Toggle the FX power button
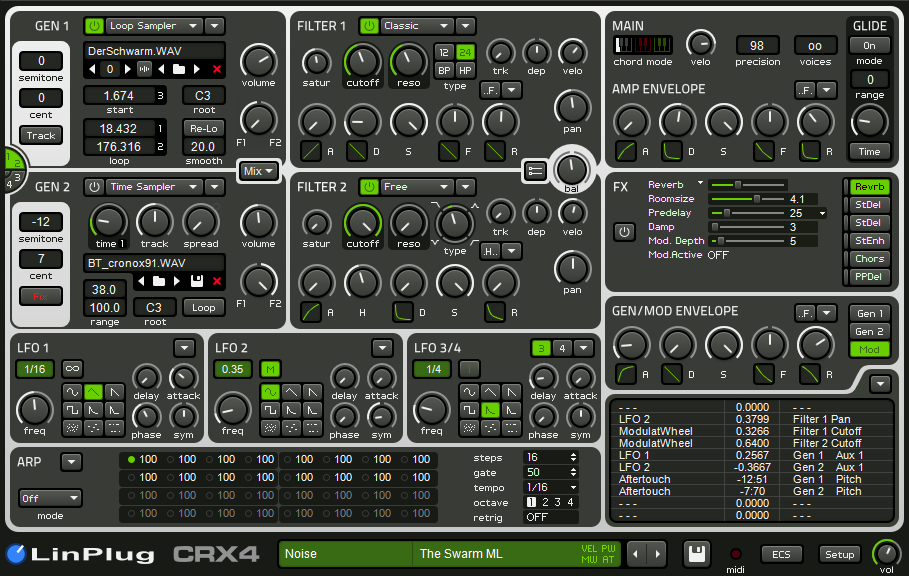Viewport: 909px width, 576px height. 624,232
